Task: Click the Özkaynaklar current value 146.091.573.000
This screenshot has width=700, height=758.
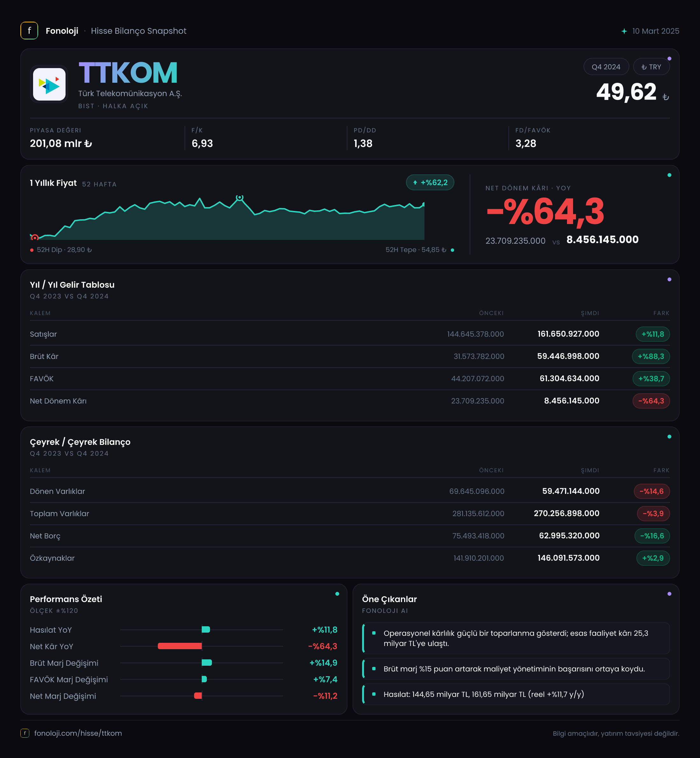Action: [x=569, y=558]
